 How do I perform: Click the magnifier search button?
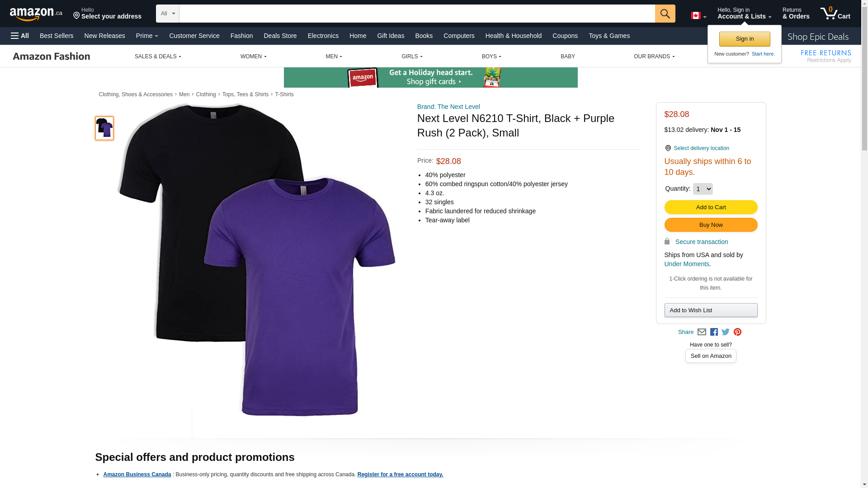point(665,14)
